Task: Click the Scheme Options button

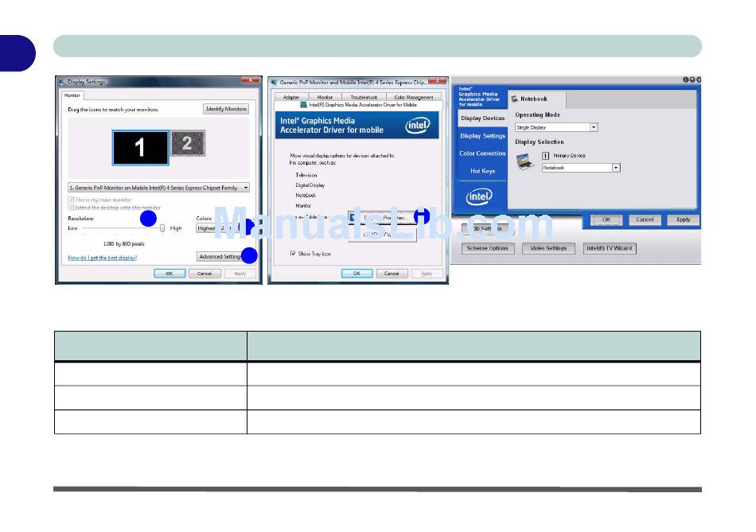Action: (x=488, y=249)
